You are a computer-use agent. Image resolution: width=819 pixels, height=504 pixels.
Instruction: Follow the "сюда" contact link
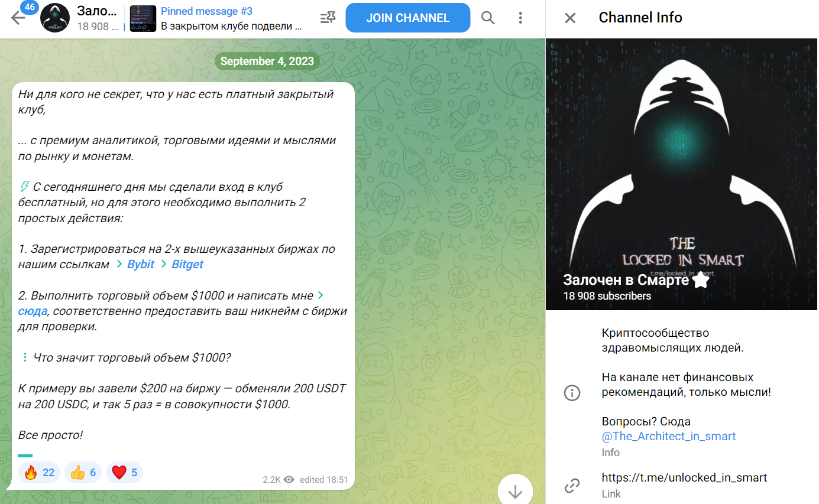33,311
